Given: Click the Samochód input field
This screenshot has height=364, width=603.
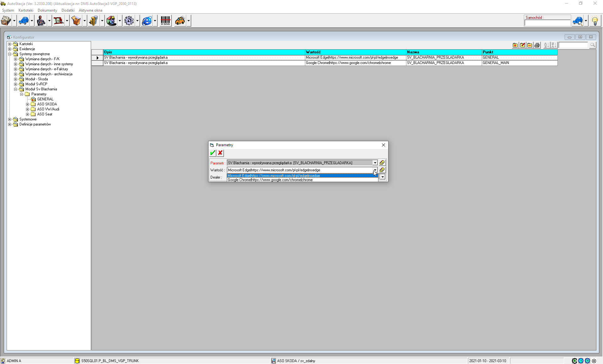Looking at the screenshot, I should click(547, 23).
